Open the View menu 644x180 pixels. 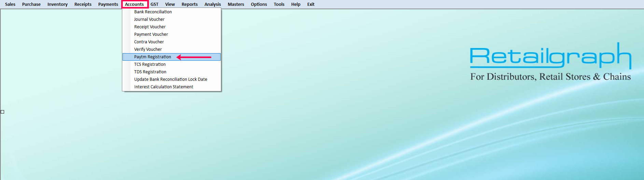point(170,4)
